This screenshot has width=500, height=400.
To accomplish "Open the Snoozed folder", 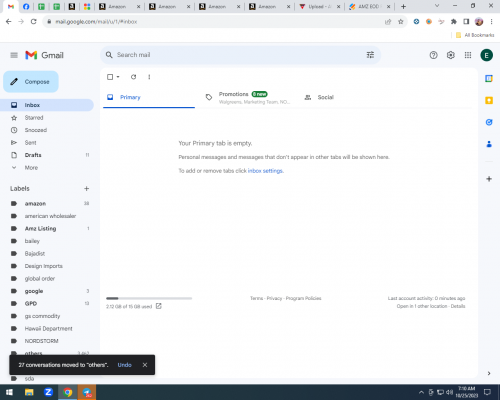I will (x=47, y=130).
